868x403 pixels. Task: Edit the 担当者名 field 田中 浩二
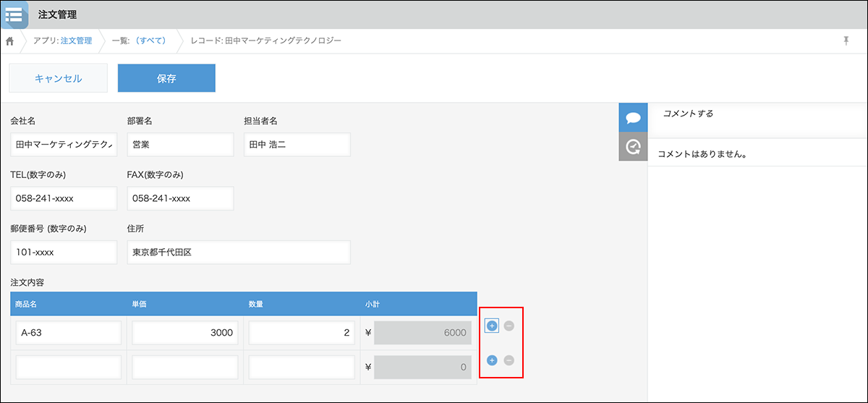(297, 145)
